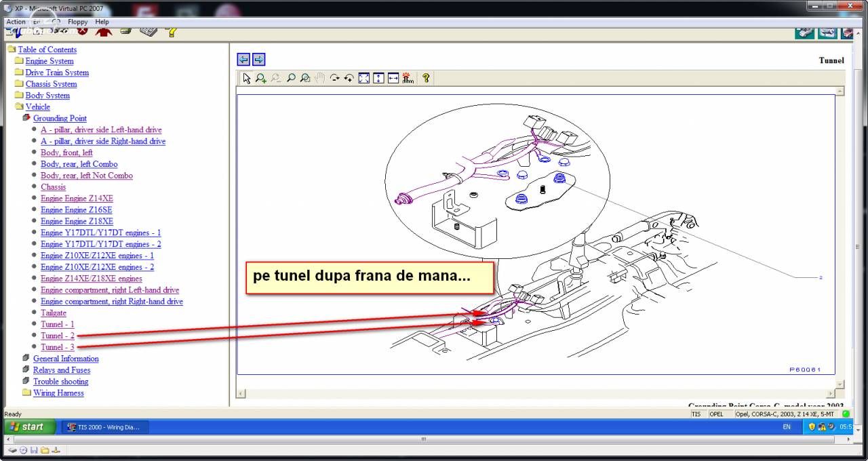Image resolution: width=868 pixels, height=461 pixels.
Task: Fit diagram to window height
Action: [378, 78]
